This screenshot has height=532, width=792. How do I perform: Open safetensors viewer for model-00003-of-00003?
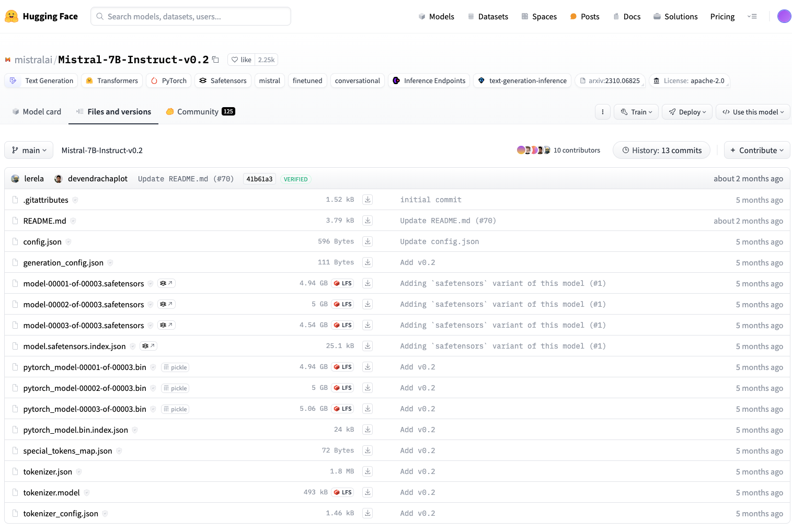tap(166, 325)
